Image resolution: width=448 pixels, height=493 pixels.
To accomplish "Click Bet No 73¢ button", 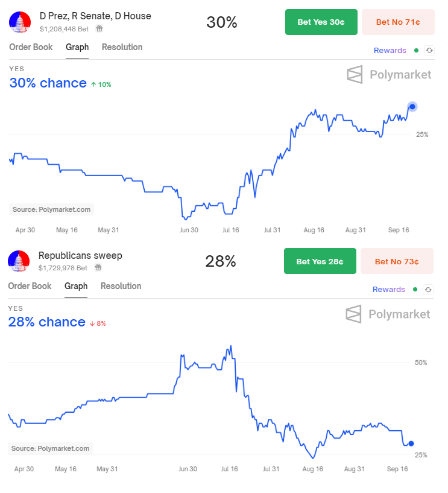I will pos(397,261).
